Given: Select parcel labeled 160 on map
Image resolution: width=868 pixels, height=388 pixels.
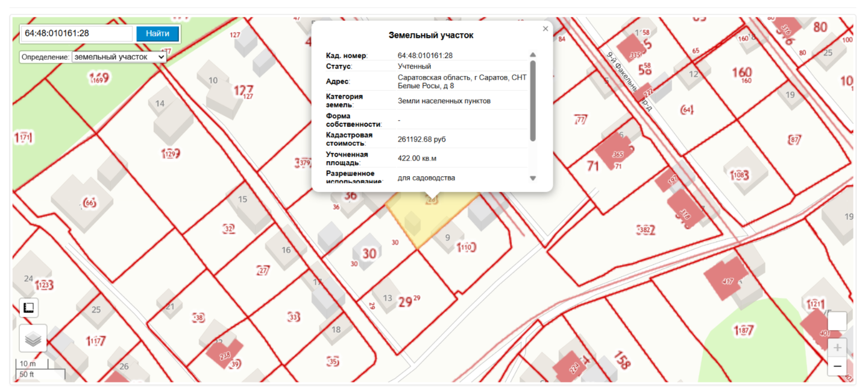Looking at the screenshot, I should click(742, 72).
